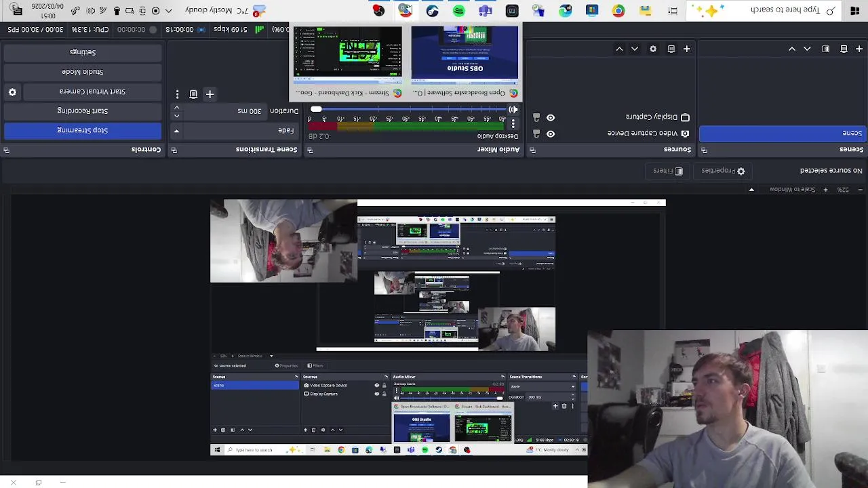Open Microsoft Teams taskbar icon
This screenshot has width=868, height=488.
485,10
